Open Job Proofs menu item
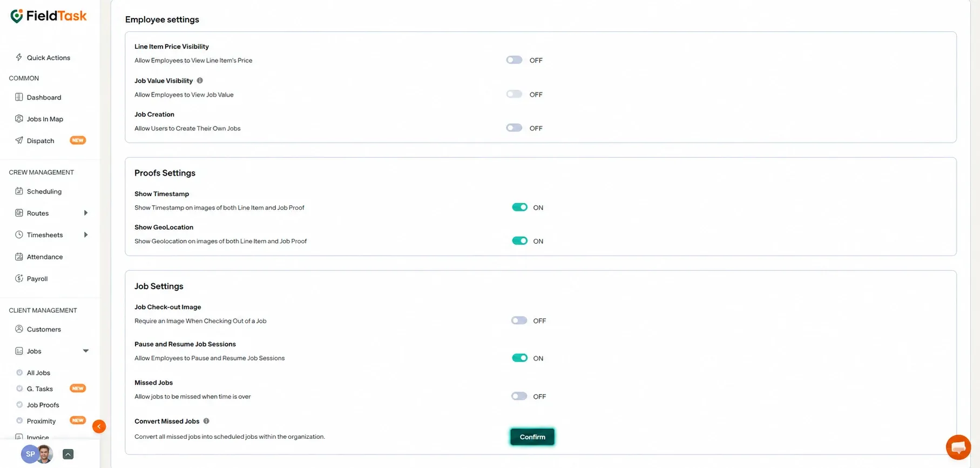Image resolution: width=980 pixels, height=468 pixels. pyautogui.click(x=43, y=405)
